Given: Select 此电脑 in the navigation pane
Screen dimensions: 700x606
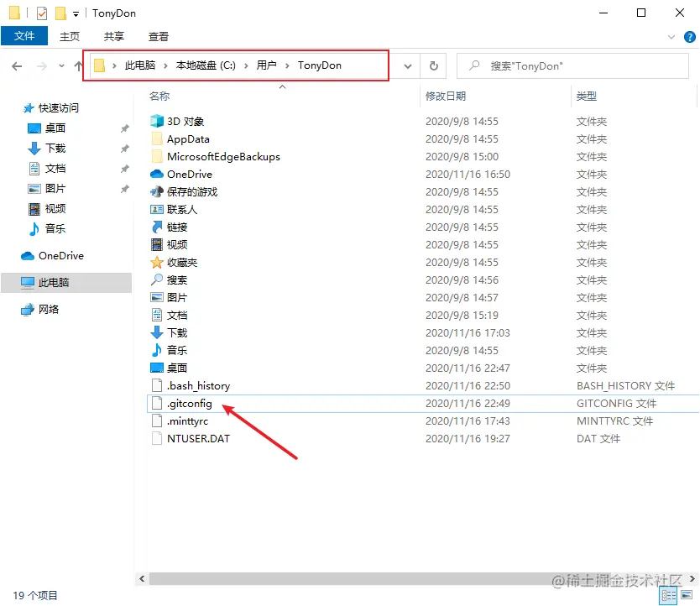Looking at the screenshot, I should pos(66,283).
